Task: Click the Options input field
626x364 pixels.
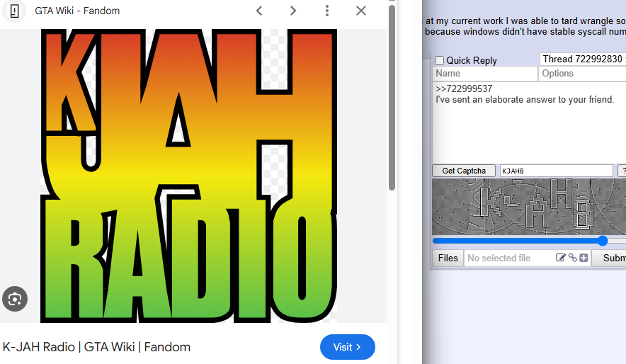Action: point(583,74)
